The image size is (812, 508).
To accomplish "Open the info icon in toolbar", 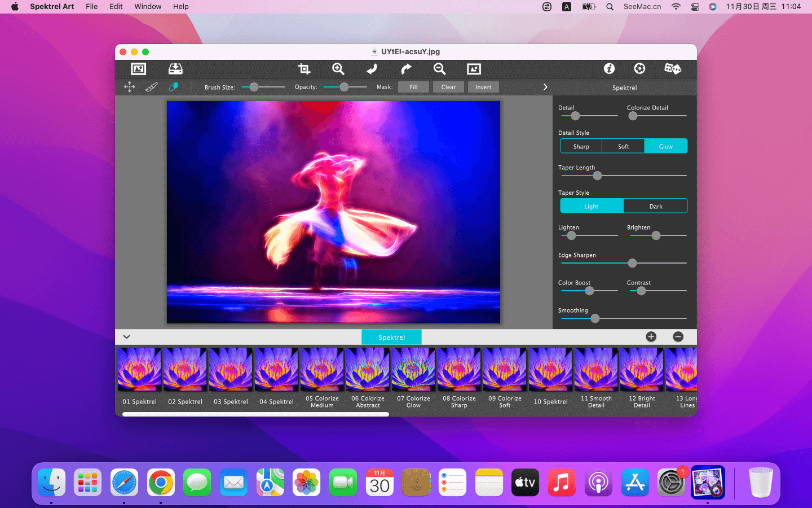I will [609, 69].
